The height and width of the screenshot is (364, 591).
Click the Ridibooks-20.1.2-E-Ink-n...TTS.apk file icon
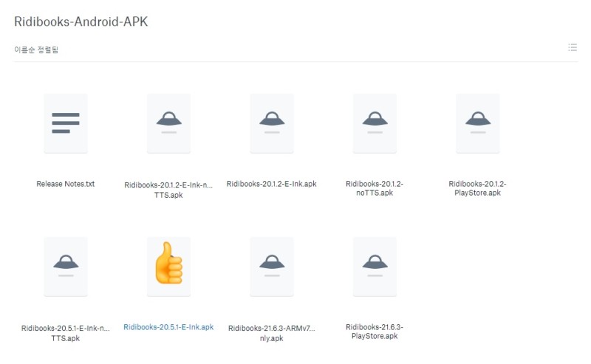pos(168,123)
